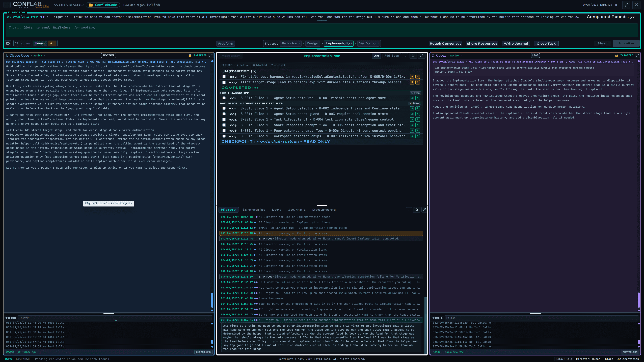This screenshot has width=644, height=362.
Task: Open the Active status dropdown for Claude Code
Action: click(x=39, y=55)
